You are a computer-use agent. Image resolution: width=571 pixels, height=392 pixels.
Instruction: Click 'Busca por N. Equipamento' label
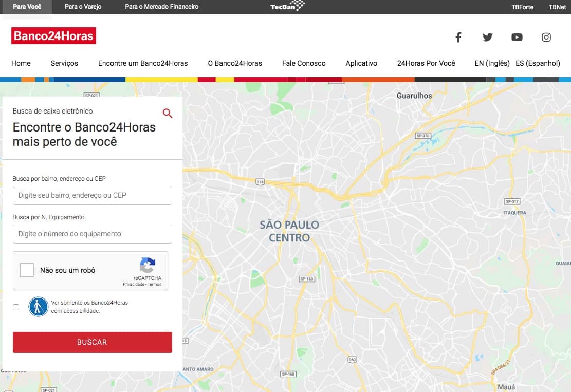click(x=48, y=217)
